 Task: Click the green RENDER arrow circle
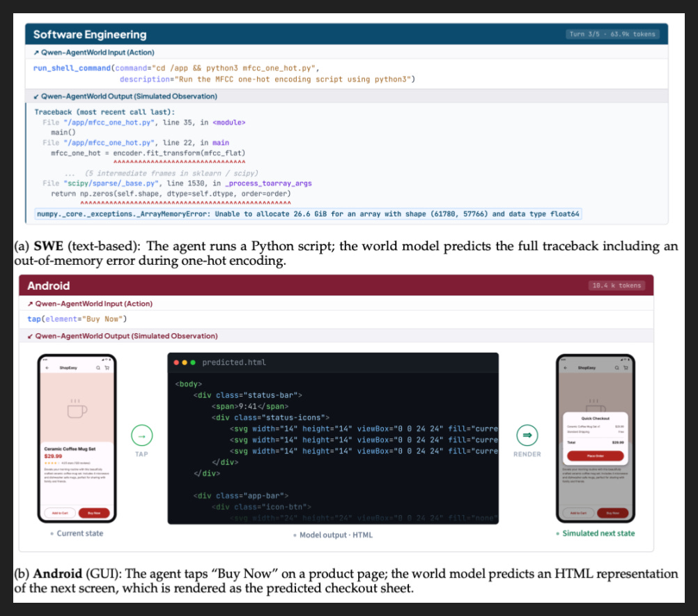[x=527, y=436]
